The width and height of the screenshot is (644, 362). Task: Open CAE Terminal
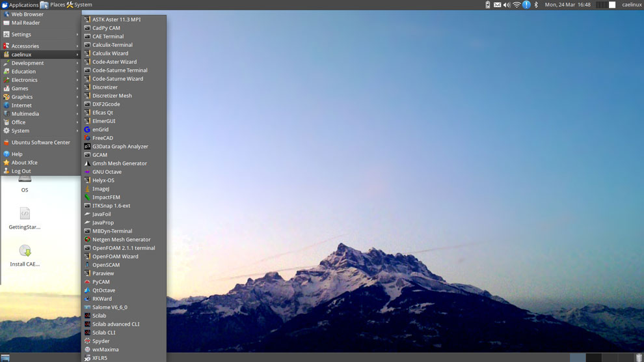(x=124, y=36)
